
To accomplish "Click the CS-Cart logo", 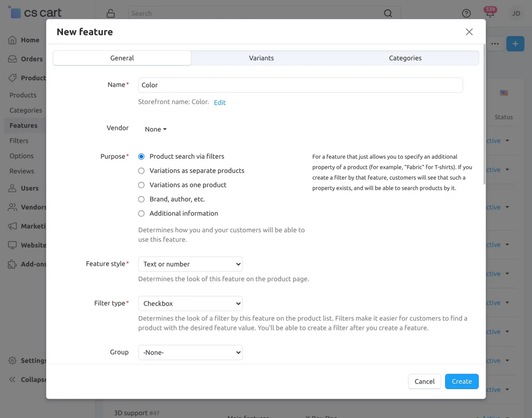I will tap(35, 12).
